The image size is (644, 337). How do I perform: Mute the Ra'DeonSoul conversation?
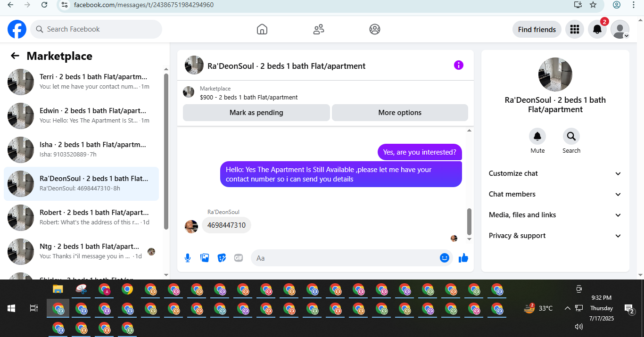[x=537, y=136]
